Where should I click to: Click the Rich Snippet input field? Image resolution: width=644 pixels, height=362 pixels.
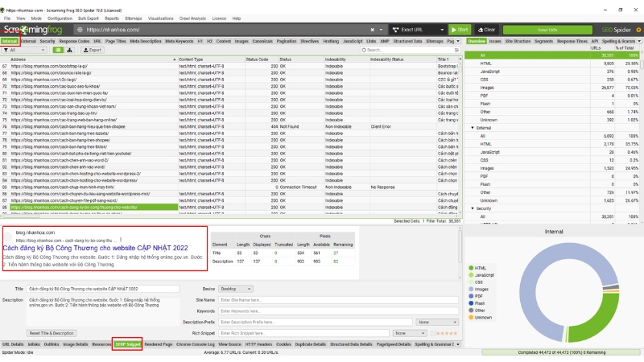[x=304, y=333]
